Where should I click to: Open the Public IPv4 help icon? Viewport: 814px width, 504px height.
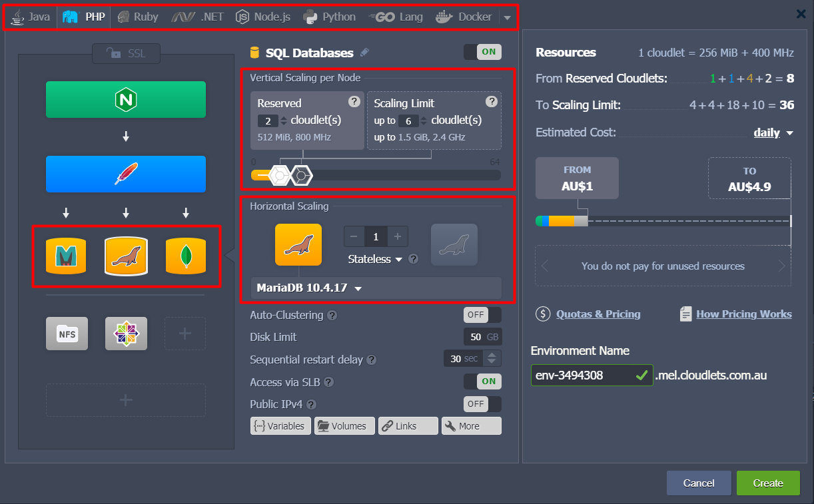tap(311, 404)
